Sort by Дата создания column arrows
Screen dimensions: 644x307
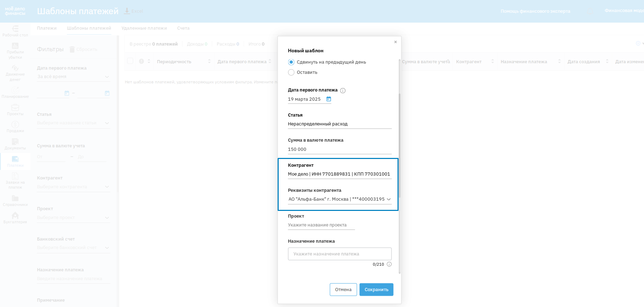click(x=607, y=61)
